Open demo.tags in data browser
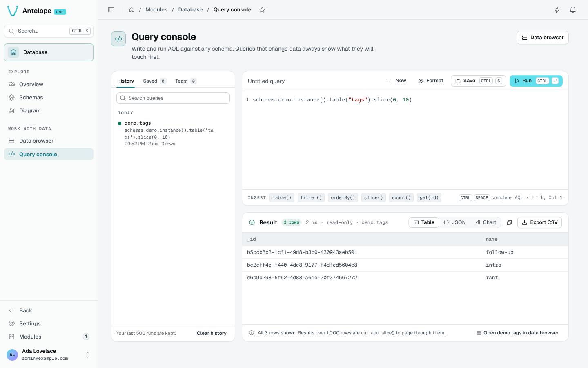The width and height of the screenshot is (588, 368). point(517,333)
